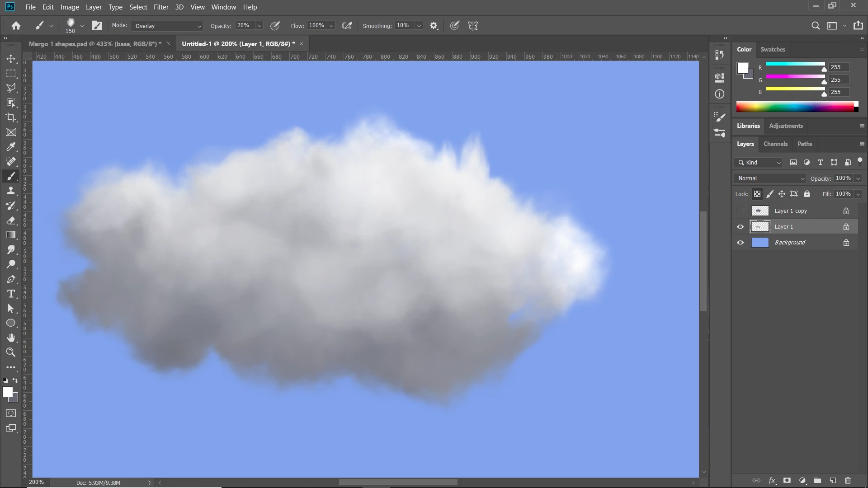Image resolution: width=868 pixels, height=488 pixels.
Task: Open the Filter menu
Action: [161, 7]
